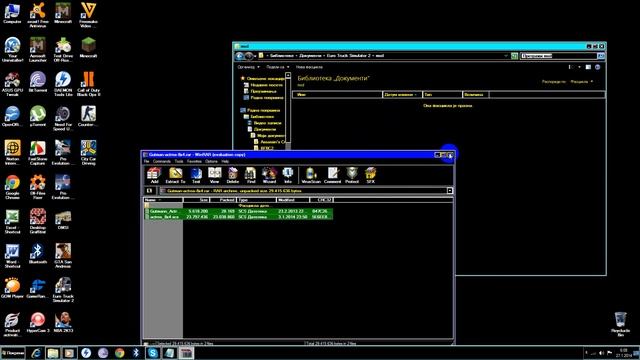Open Skype from the taskbar

tap(153, 353)
